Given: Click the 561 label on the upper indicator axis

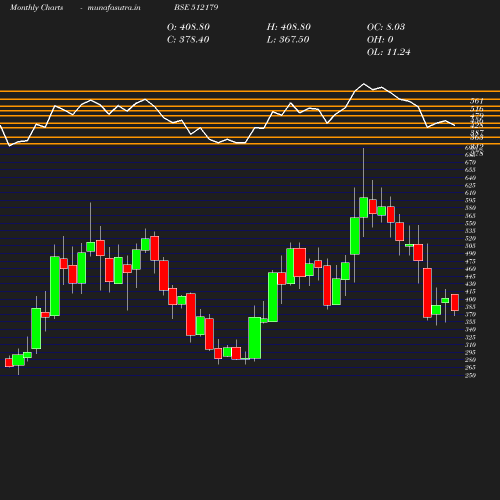Looking at the screenshot, I should click(x=477, y=101).
